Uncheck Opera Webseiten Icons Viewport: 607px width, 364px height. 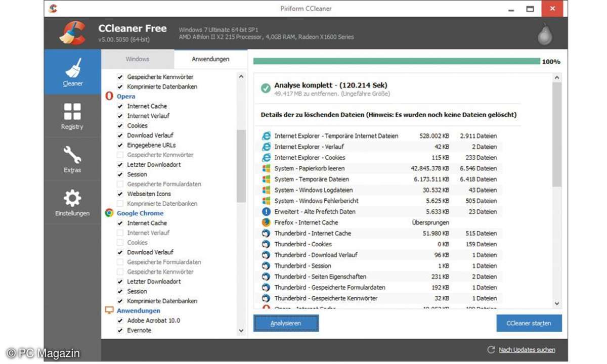point(120,194)
